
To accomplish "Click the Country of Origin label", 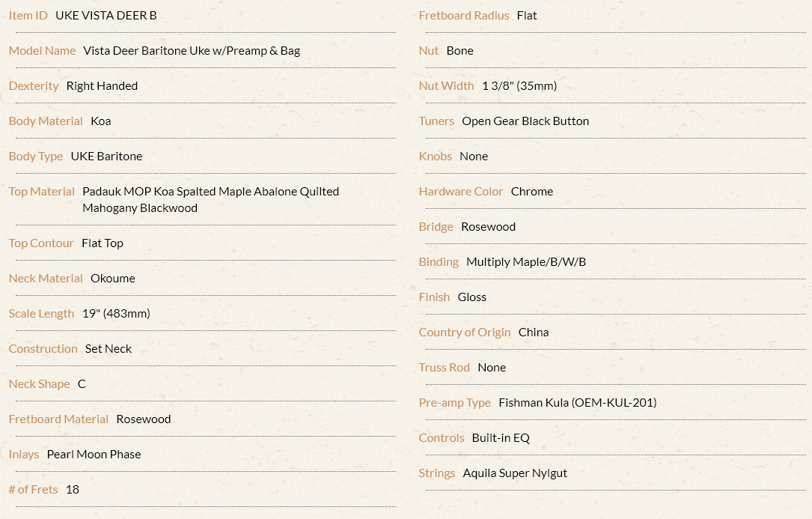I will tap(465, 333).
